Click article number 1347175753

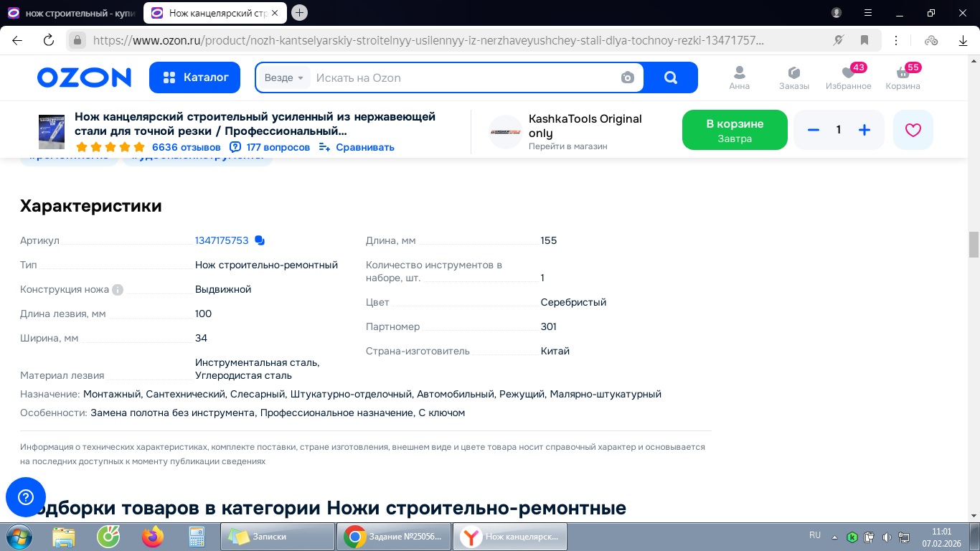coord(222,240)
